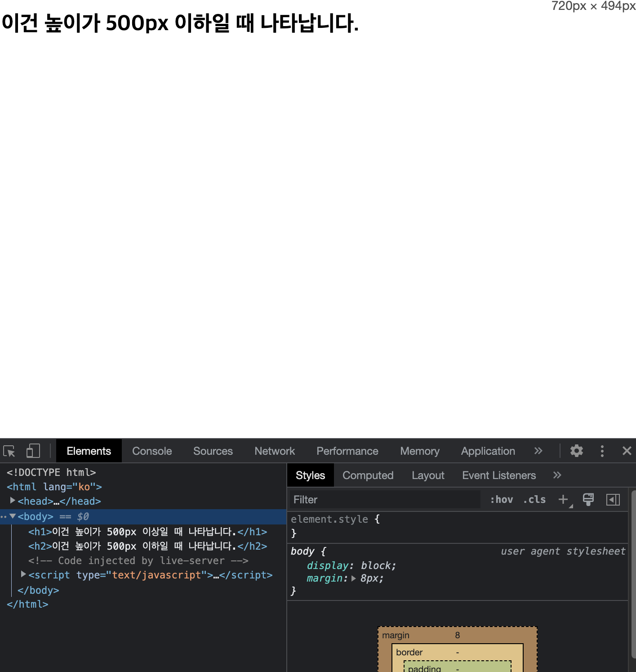The image size is (636, 672).
Task: Select the !DOCTYPE html node
Action: click(51, 472)
